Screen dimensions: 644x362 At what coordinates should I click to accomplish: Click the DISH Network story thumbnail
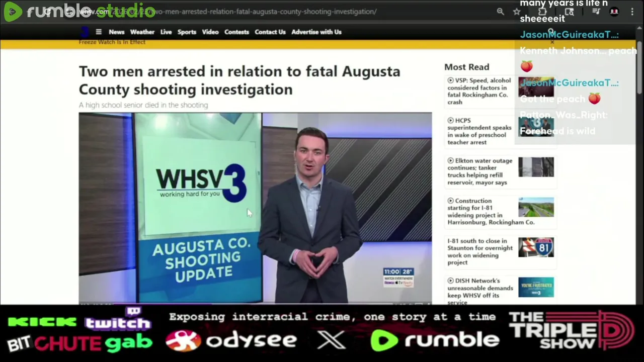coord(536,287)
